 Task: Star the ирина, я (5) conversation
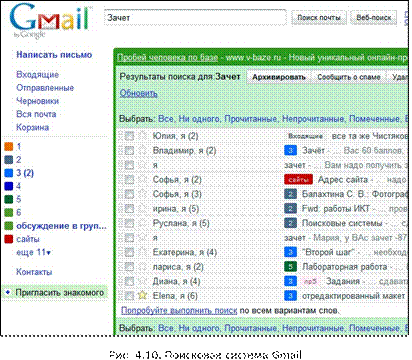[142, 209]
